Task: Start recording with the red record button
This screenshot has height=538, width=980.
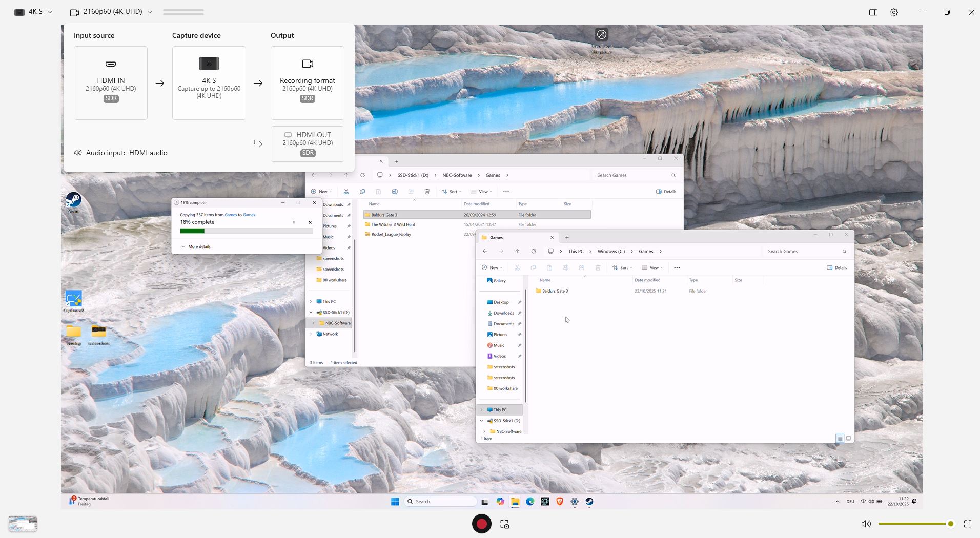Action: (x=481, y=524)
